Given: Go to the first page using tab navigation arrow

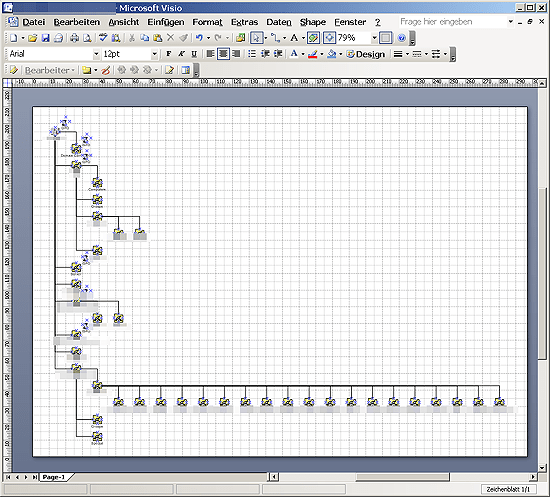Looking at the screenshot, I should [8, 477].
